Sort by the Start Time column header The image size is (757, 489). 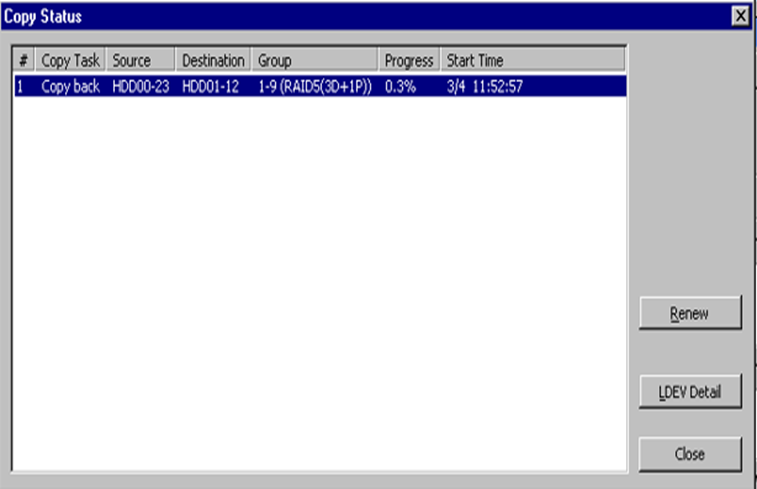533,60
